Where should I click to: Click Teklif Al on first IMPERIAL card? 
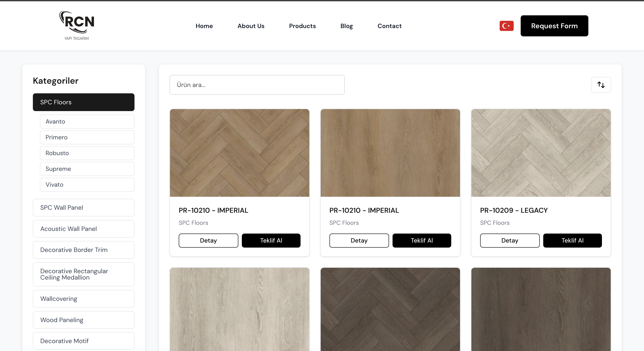[271, 240]
